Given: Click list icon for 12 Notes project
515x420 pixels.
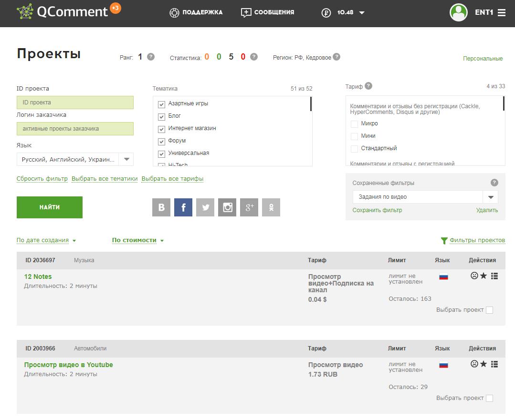Looking at the screenshot, I should pyautogui.click(x=494, y=276).
